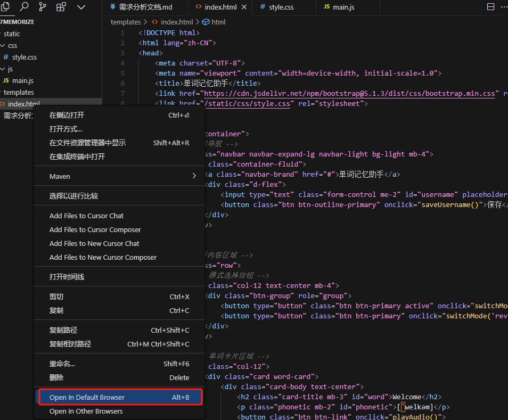Image resolution: width=508 pixels, height=420 pixels.
Task: Open the Explorer files view icon
Action: point(5,6)
